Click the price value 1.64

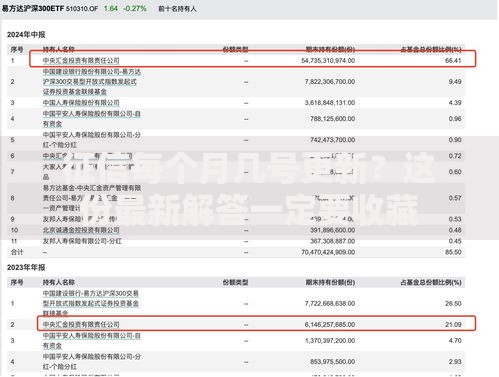tap(111, 9)
